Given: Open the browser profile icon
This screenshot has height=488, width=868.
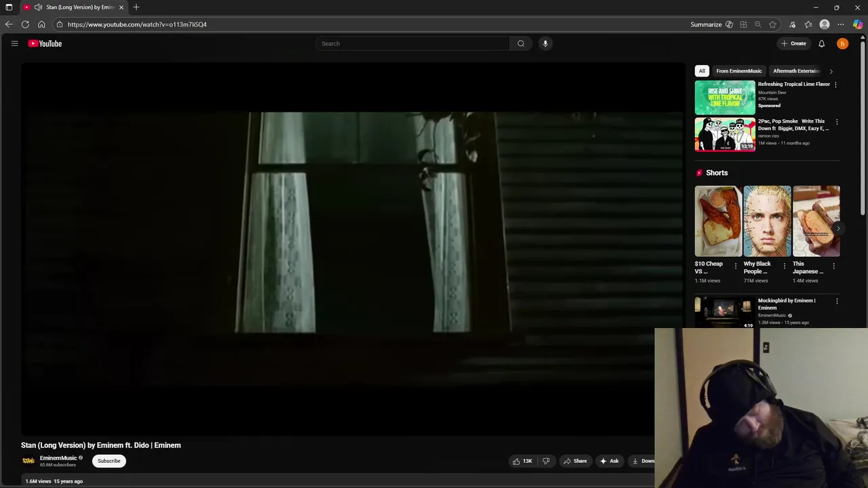Looking at the screenshot, I should coord(825,24).
